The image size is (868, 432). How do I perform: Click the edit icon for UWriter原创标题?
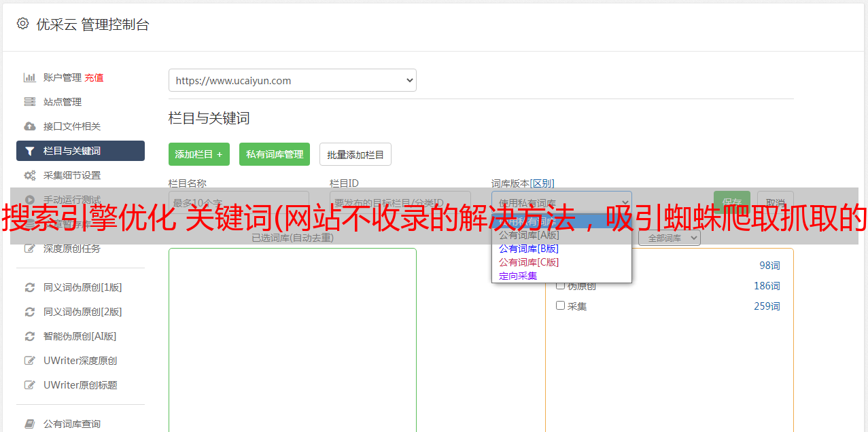(29, 385)
